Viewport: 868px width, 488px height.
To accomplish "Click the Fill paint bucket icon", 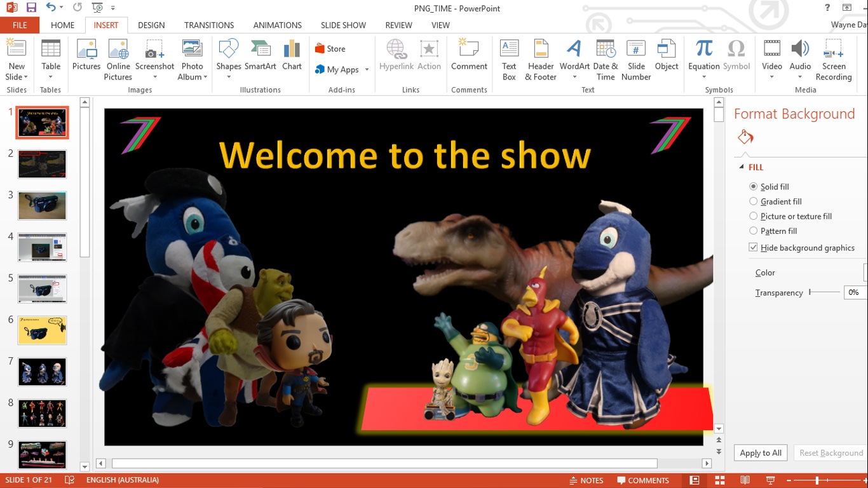I will pos(745,137).
